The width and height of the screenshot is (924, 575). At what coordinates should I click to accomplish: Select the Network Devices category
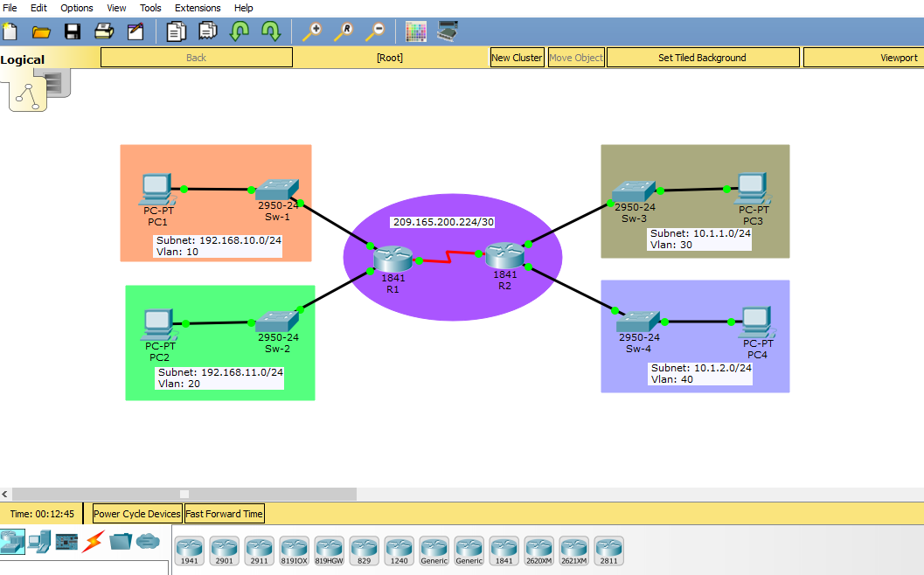click(x=12, y=542)
